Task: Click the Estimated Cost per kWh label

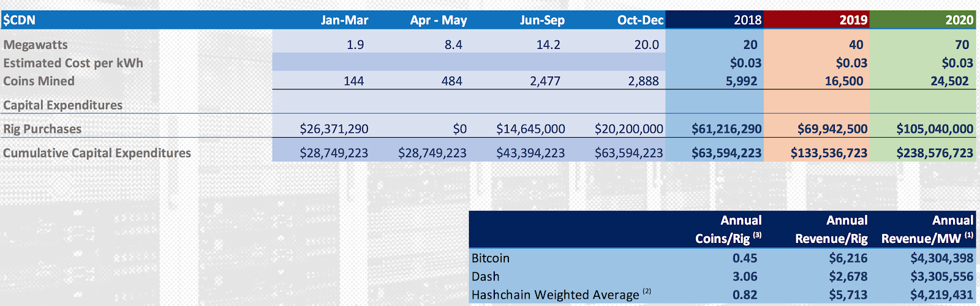Action: (73, 63)
